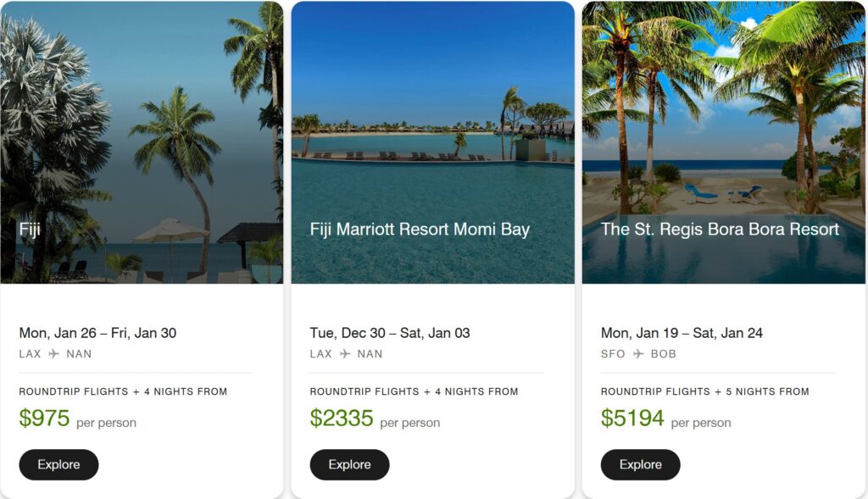Open The St. Regis Bora Bora Resort title
The height and width of the screenshot is (499, 868).
(x=720, y=230)
